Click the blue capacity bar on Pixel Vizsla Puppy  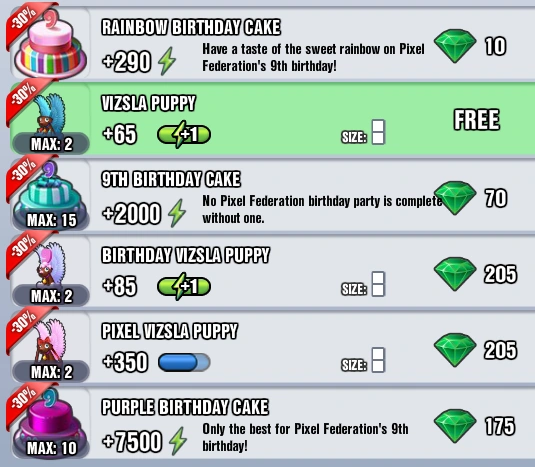[184, 362]
